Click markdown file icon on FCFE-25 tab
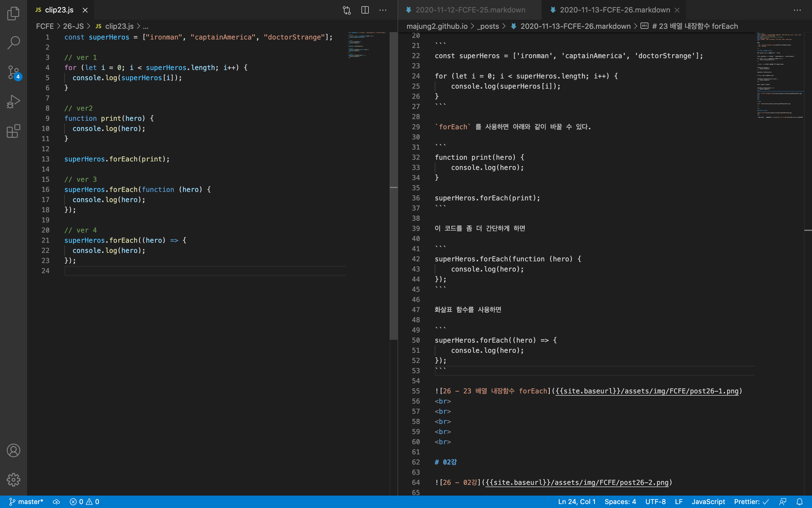Screen dimensions: 812x508 coord(409,10)
